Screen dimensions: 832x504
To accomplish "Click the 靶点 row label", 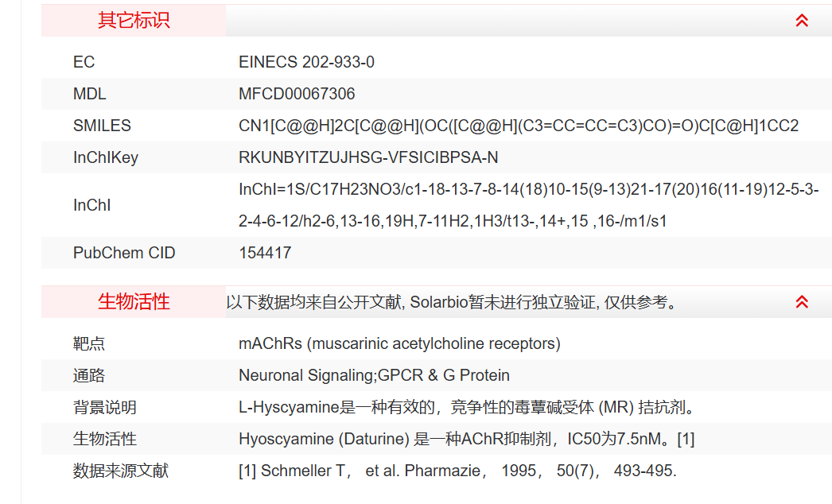I will point(89,343).
